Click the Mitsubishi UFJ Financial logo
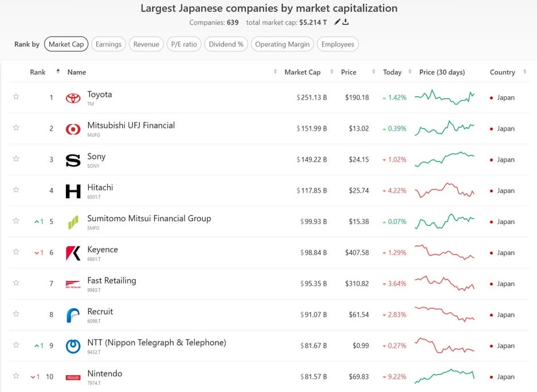537x392 pixels. (73, 130)
